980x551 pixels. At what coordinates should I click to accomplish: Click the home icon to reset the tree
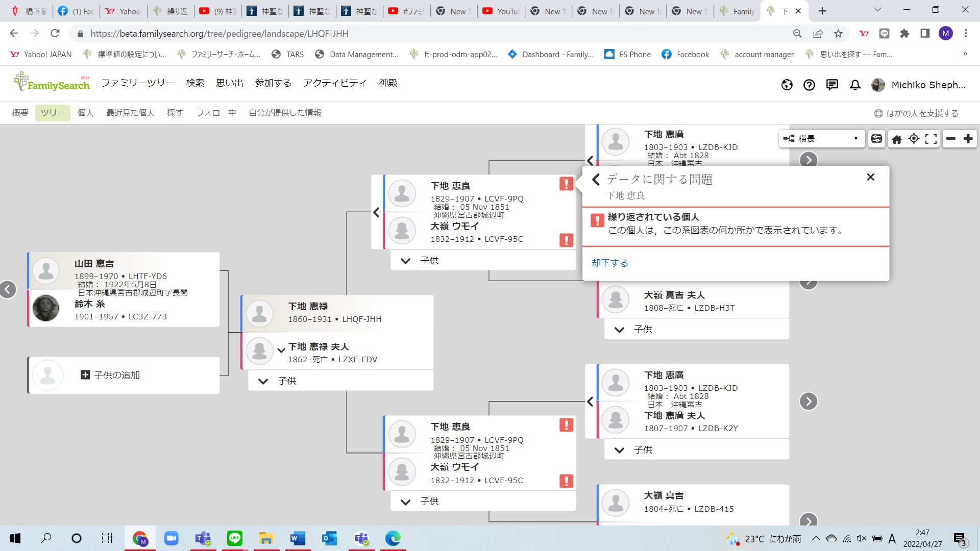pyautogui.click(x=897, y=138)
